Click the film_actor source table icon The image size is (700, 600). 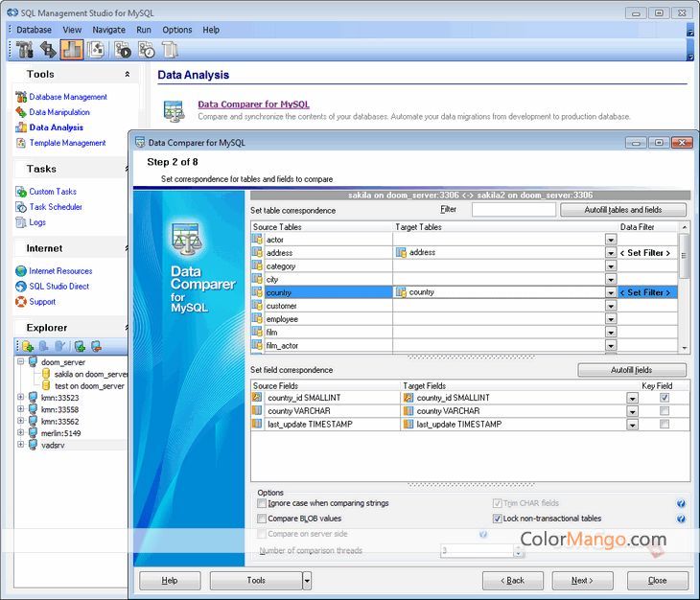pos(257,345)
